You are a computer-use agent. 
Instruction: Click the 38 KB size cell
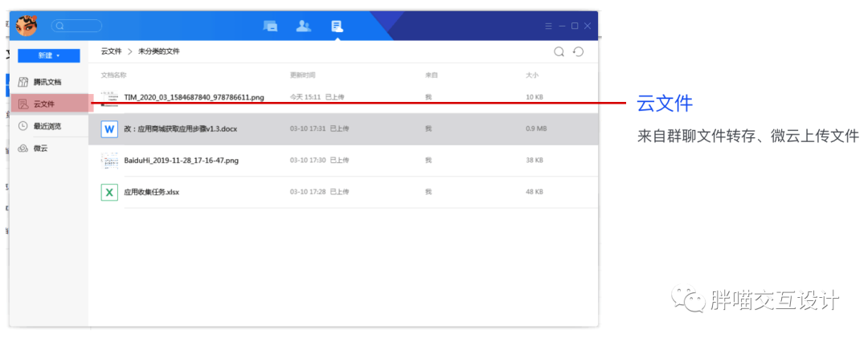click(534, 161)
